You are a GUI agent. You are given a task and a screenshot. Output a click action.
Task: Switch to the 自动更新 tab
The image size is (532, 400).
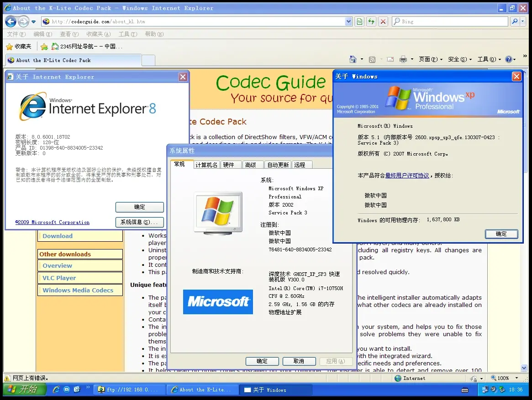tap(278, 165)
